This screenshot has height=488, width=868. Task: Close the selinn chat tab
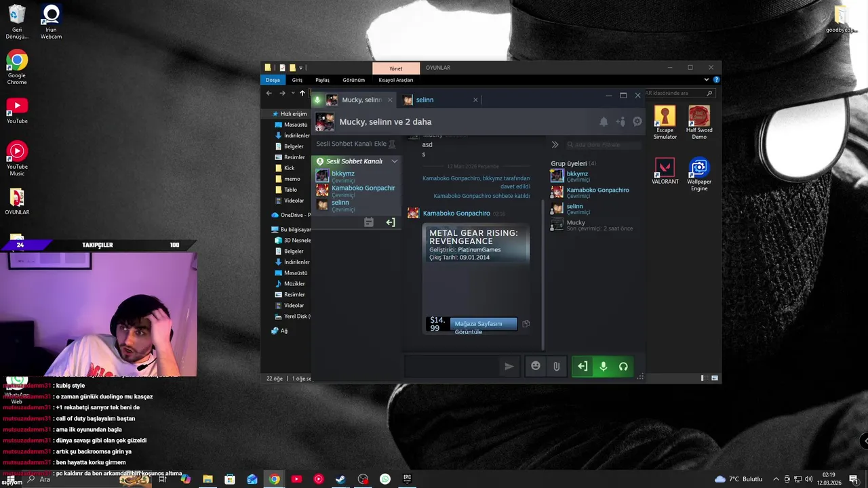coord(475,100)
